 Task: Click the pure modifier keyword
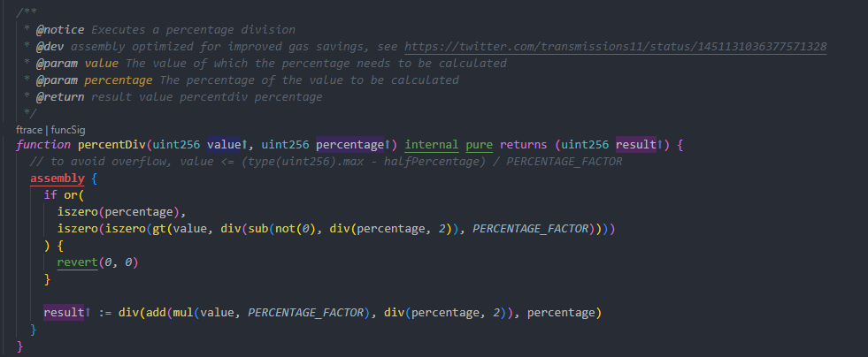pyautogui.click(x=480, y=144)
